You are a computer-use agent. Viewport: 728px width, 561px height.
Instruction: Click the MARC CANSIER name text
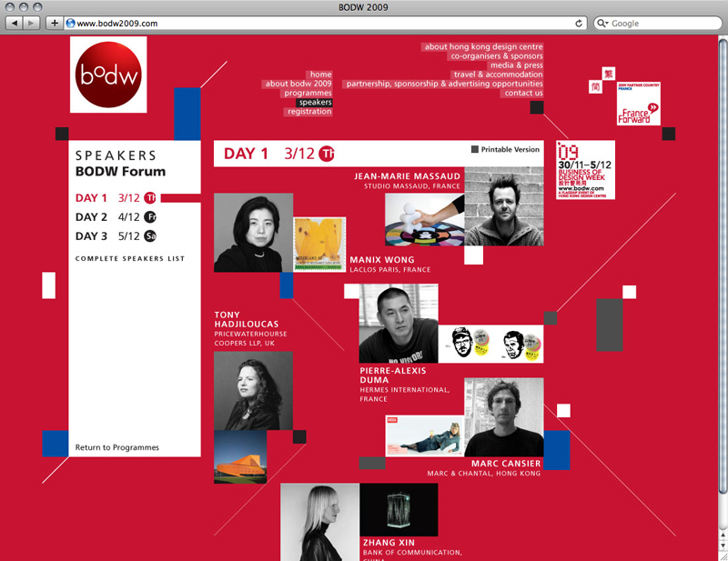point(506,464)
